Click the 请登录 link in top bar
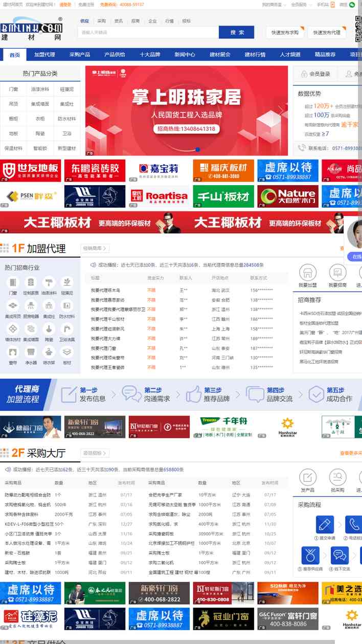The image size is (362, 644). [65, 5]
